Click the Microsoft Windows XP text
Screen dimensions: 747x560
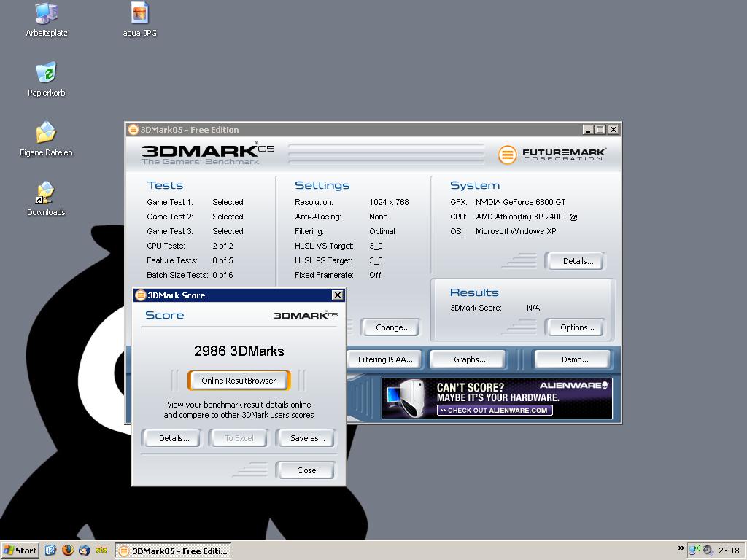(516, 231)
